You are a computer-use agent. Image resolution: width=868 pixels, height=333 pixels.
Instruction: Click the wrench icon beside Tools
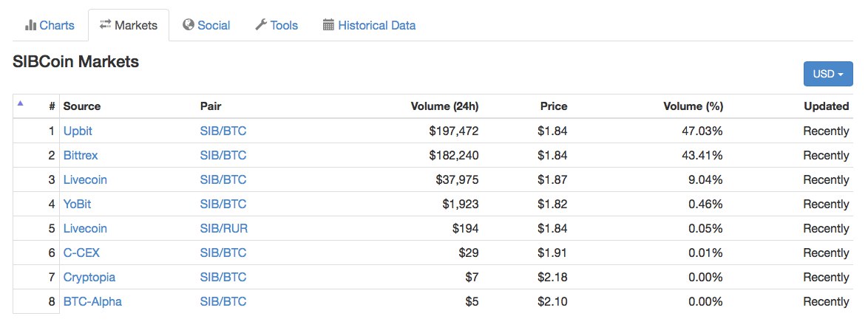pyautogui.click(x=261, y=25)
